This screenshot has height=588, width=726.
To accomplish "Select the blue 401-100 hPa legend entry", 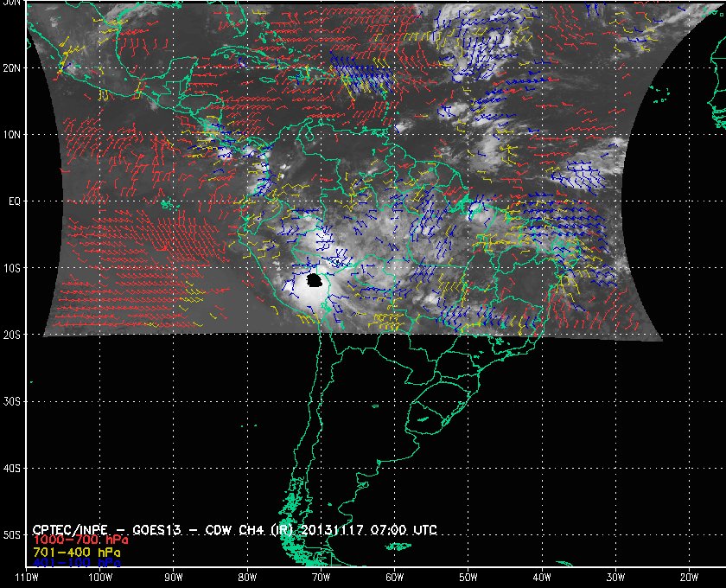I will tap(77, 563).
